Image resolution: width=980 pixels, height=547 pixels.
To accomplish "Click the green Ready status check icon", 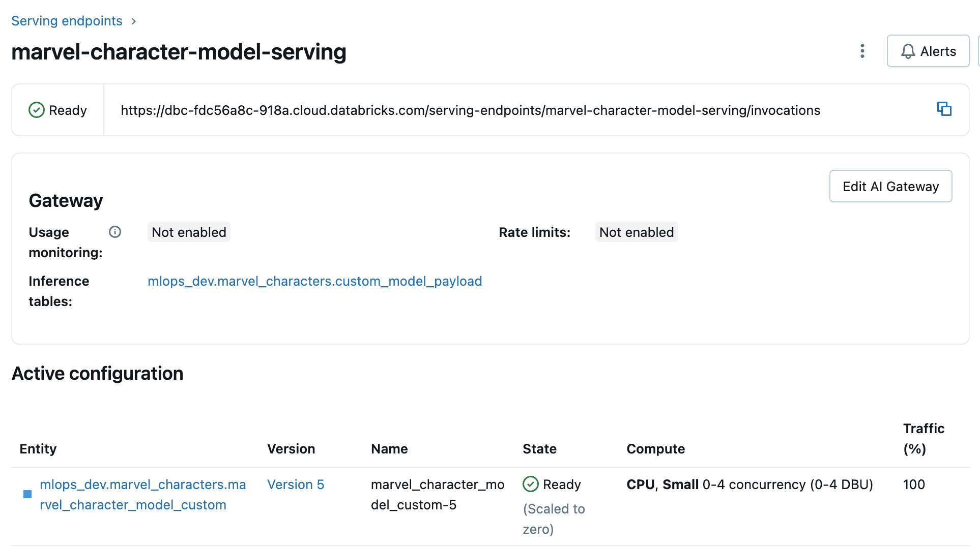I will click(x=37, y=110).
